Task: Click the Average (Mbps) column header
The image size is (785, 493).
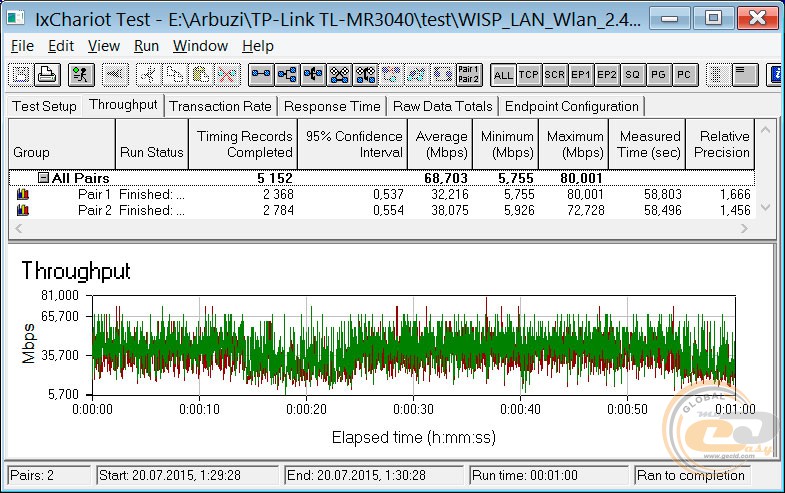Action: (x=440, y=144)
